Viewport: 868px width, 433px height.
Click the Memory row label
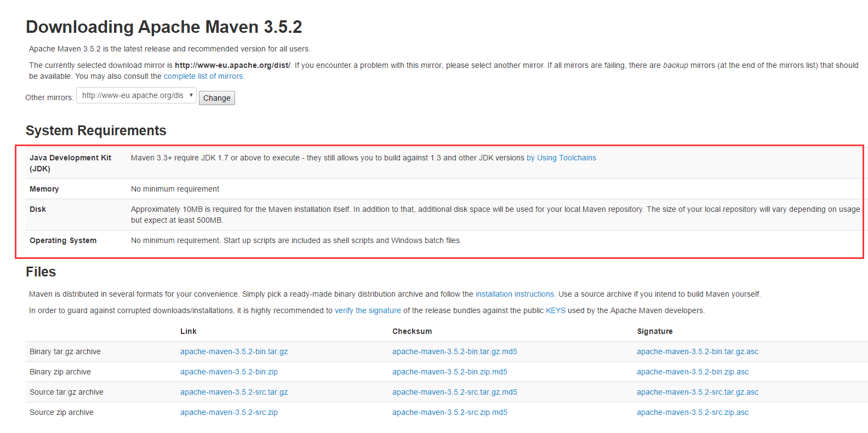point(44,189)
